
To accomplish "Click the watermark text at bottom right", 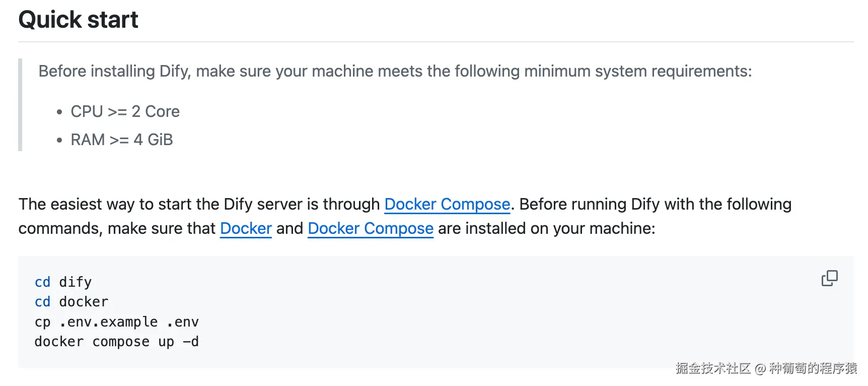I will tap(765, 368).
